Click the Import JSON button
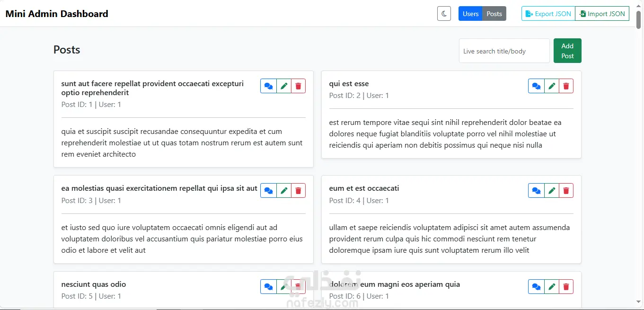Viewport: 644px width, 310px height. [602, 14]
